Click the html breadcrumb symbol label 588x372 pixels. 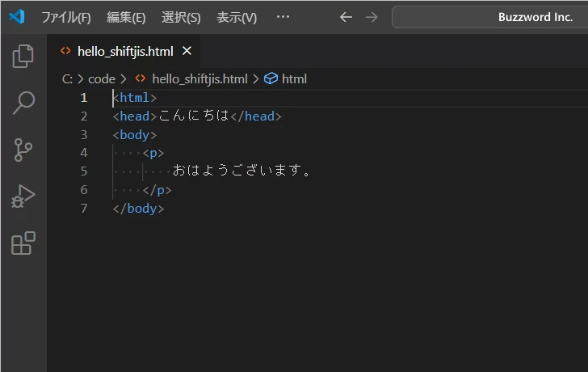click(294, 78)
